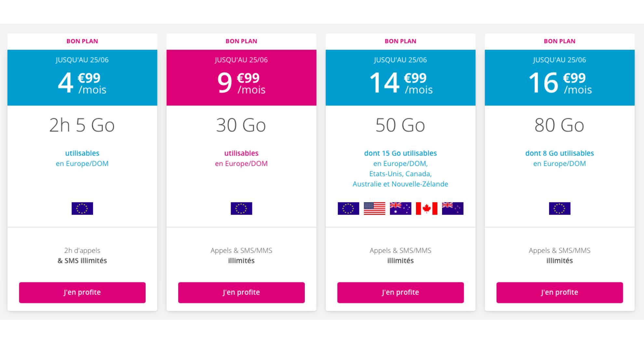Click the EU flag under 2h 5 Go plan
This screenshot has width=644, height=351.
pos(82,208)
